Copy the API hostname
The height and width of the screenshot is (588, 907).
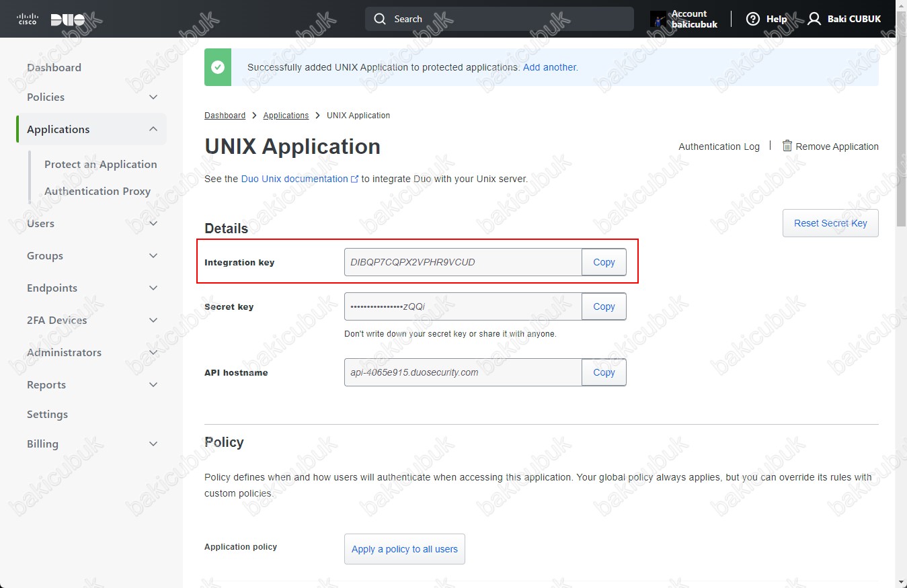pyautogui.click(x=604, y=372)
